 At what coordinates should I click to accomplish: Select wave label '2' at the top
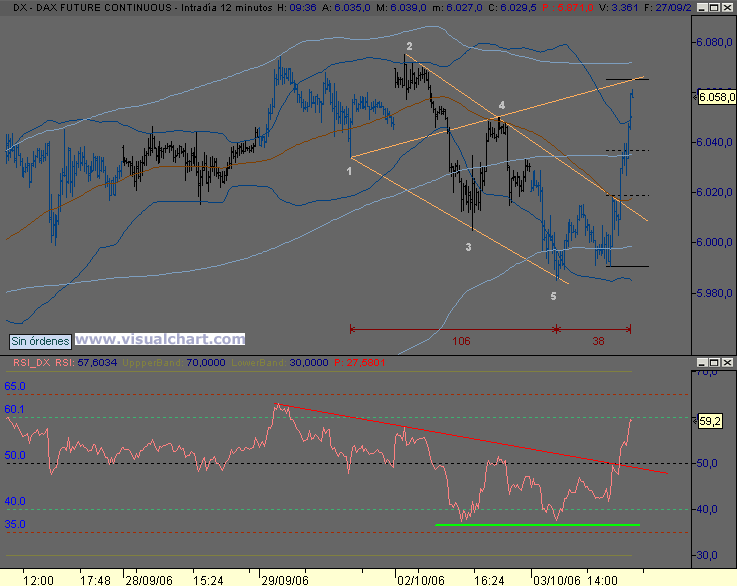pyautogui.click(x=409, y=46)
